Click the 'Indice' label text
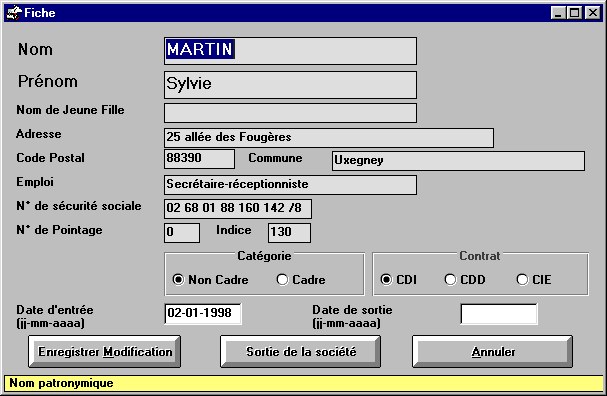The height and width of the screenshot is (396, 607). (x=233, y=230)
